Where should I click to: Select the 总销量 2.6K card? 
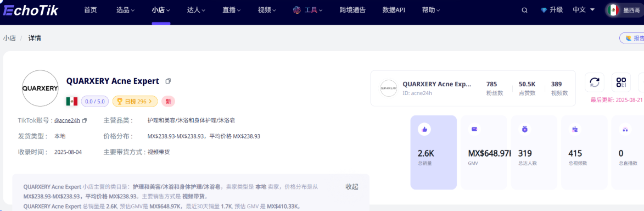[x=434, y=152]
